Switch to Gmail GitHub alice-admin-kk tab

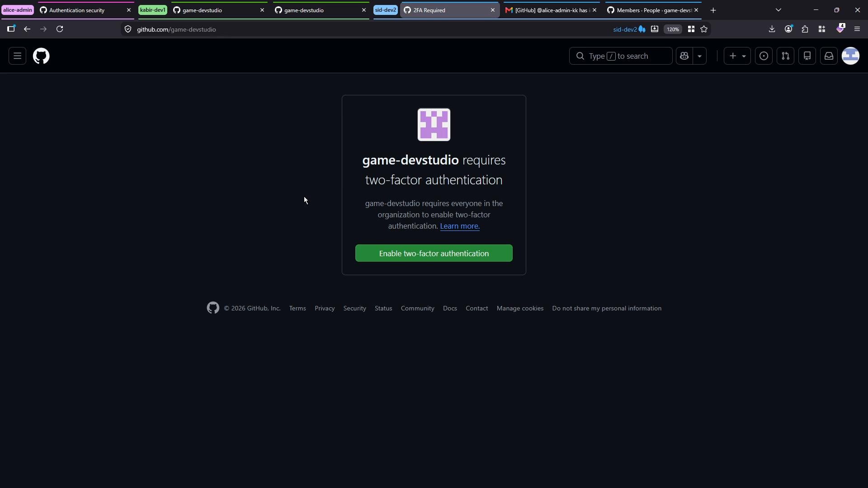[551, 10]
